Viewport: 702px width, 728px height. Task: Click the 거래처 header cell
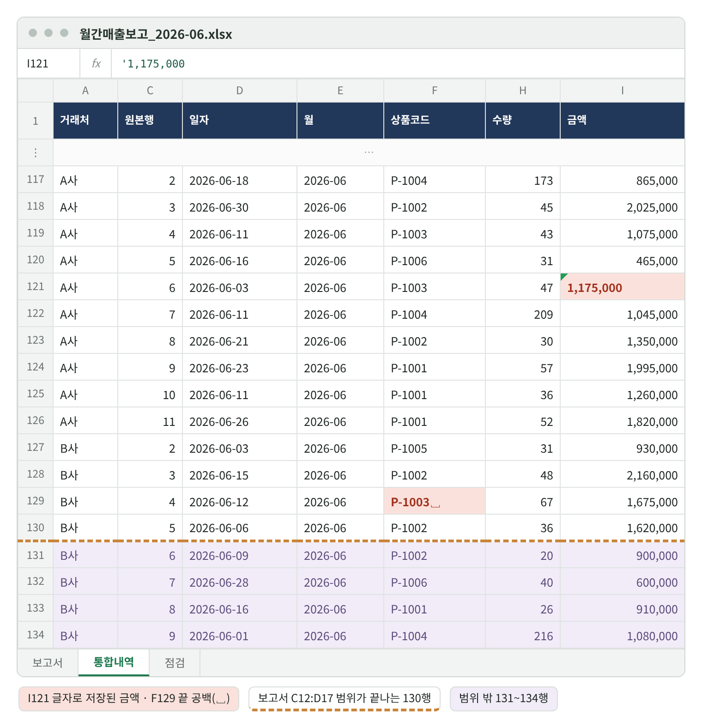[85, 121]
